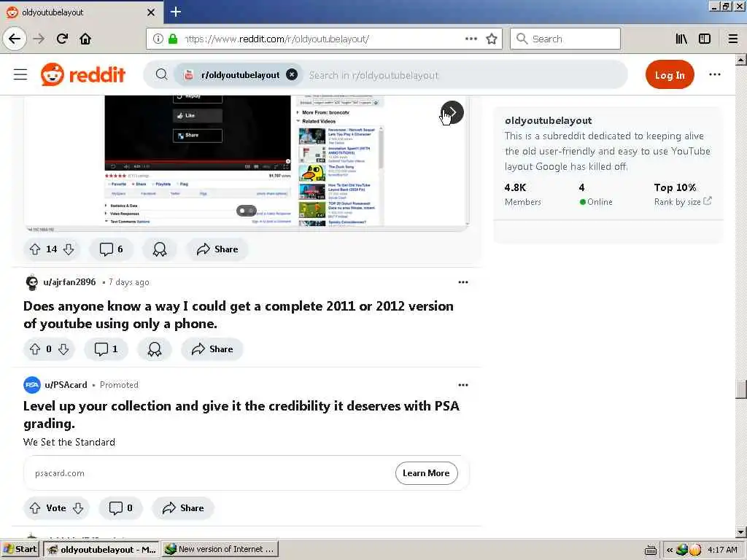
Task: Open the 1 comment on ajrfan2896 post
Action: 106,349
